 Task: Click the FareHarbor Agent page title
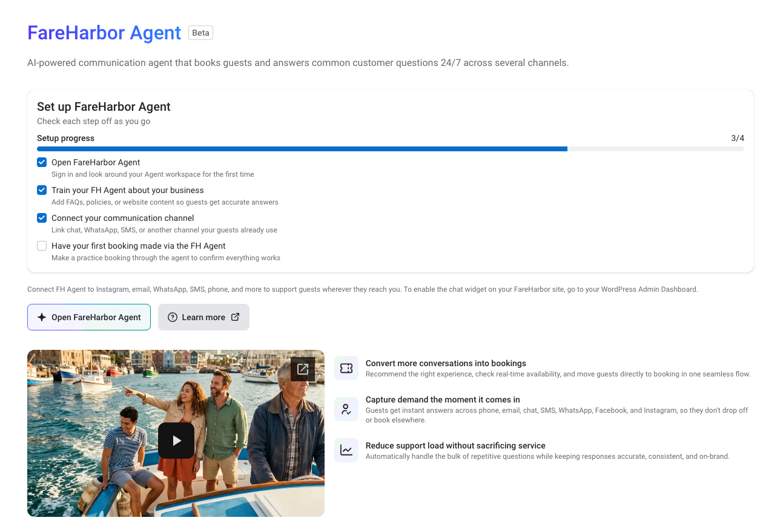(104, 33)
